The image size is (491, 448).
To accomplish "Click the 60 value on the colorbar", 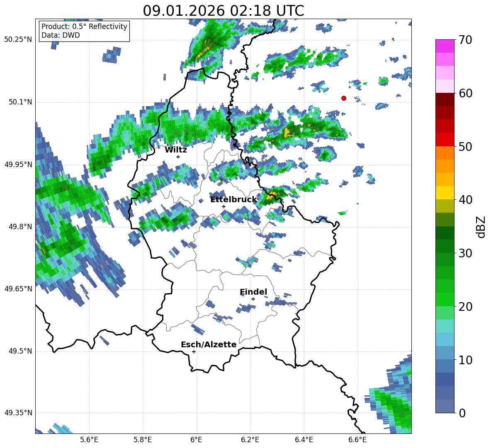I will [465, 93].
